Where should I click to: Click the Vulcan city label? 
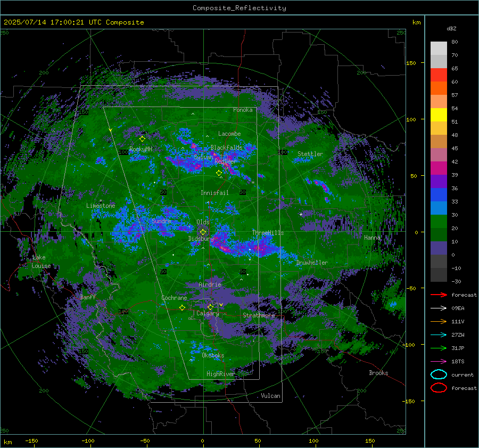point(270,396)
